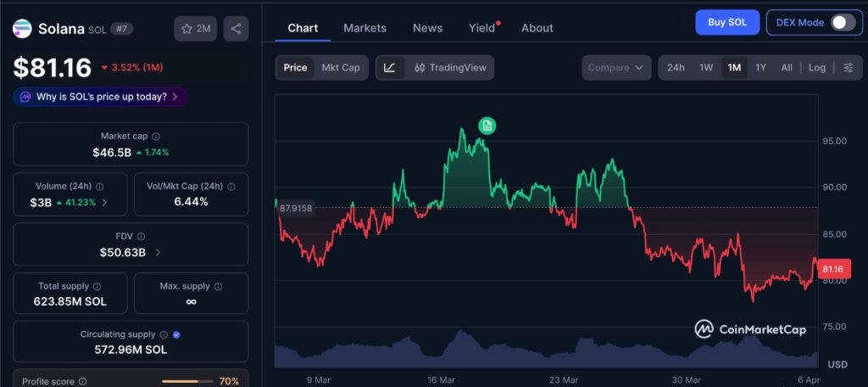Click the 81.16 current price tag on chart

click(833, 270)
